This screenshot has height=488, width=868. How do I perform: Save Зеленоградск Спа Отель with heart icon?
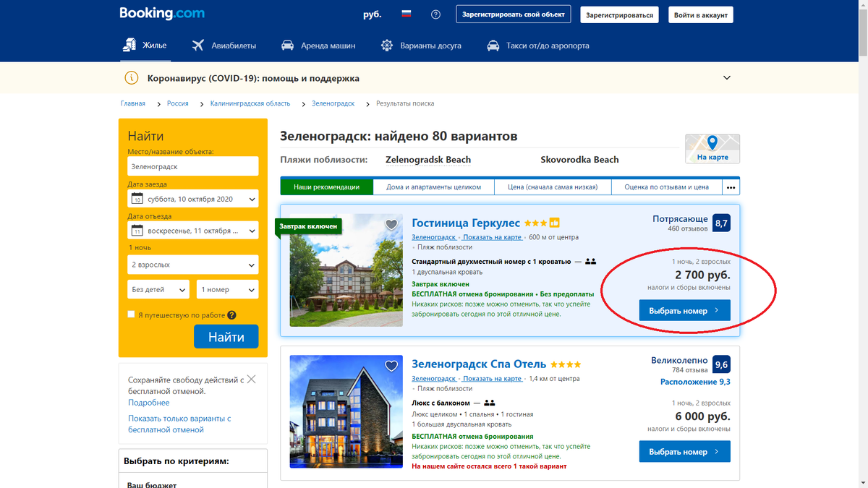391,366
